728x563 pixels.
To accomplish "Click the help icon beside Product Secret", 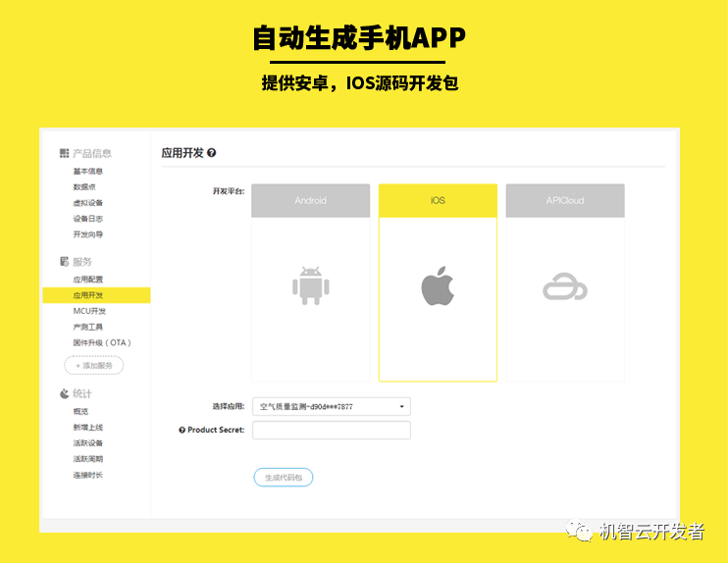I will click(182, 431).
